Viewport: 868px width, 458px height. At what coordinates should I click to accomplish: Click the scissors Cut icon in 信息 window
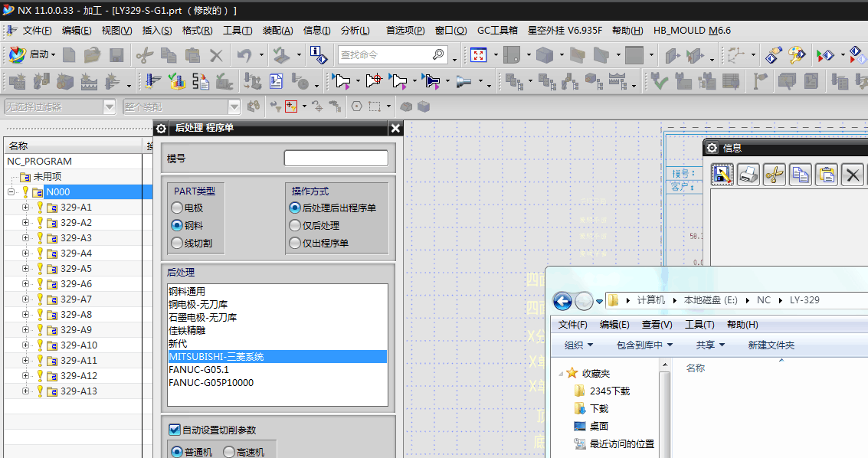774,175
